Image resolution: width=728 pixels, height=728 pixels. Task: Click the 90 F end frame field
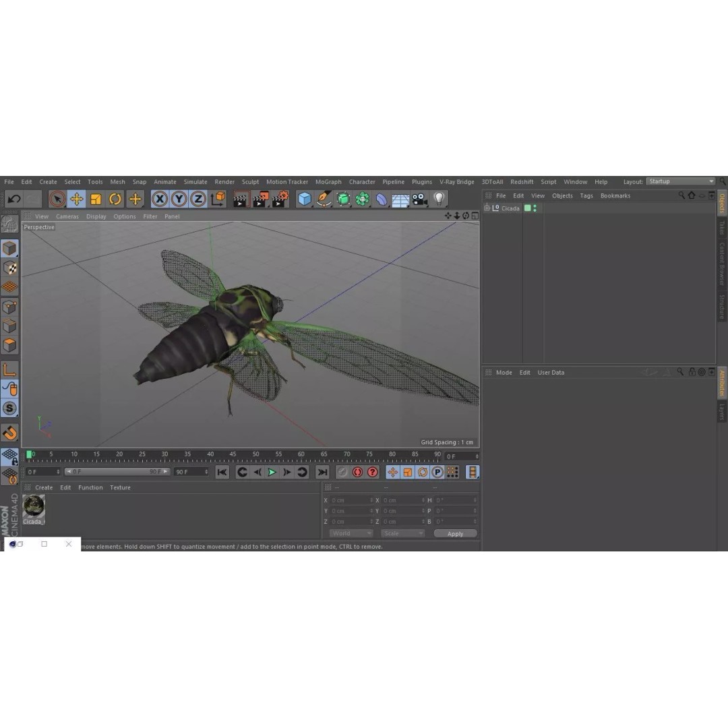[x=191, y=472]
